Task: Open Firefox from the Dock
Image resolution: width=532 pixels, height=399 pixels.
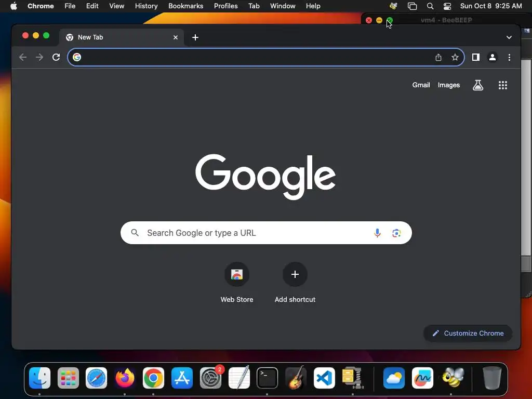Action: point(125,378)
